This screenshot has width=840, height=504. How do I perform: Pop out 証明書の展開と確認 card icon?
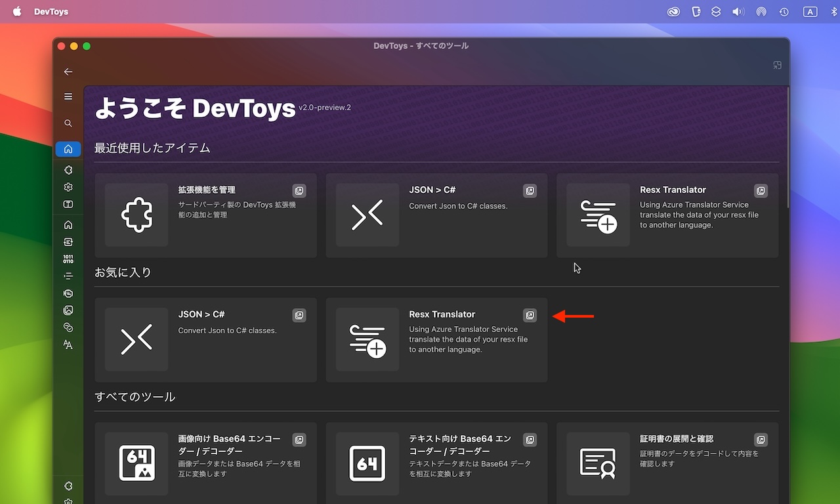click(x=761, y=440)
